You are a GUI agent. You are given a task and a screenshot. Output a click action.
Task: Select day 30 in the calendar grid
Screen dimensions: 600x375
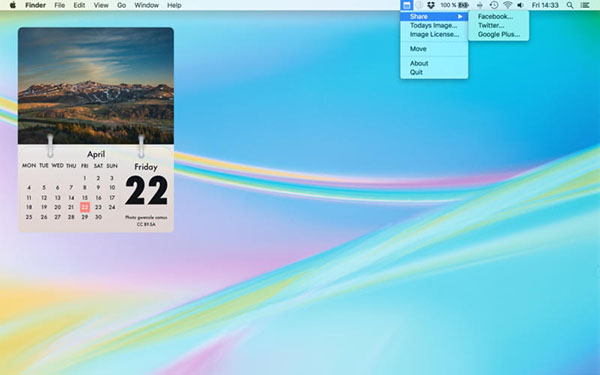click(x=98, y=217)
